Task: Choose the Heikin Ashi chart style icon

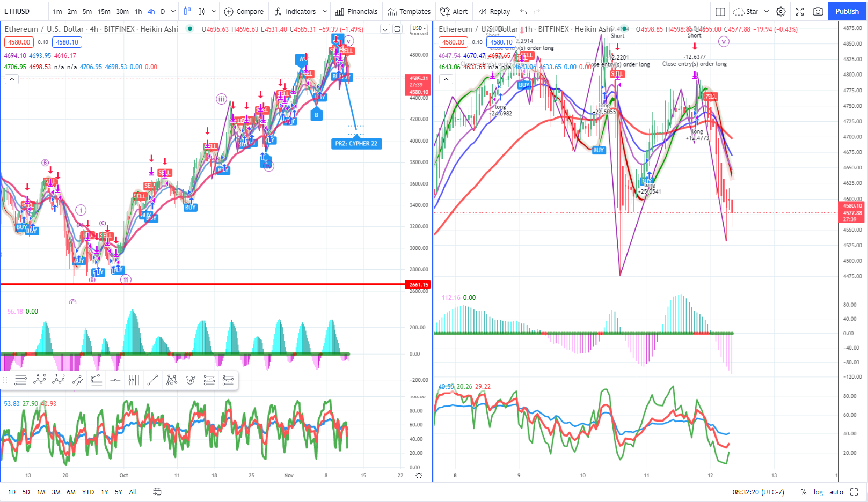Action: pyautogui.click(x=202, y=11)
